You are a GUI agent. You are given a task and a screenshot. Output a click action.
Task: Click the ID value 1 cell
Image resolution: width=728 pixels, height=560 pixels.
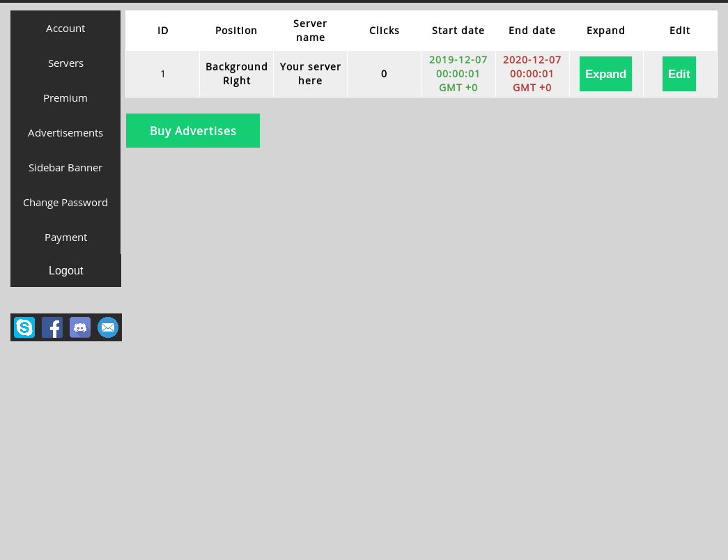(162, 74)
